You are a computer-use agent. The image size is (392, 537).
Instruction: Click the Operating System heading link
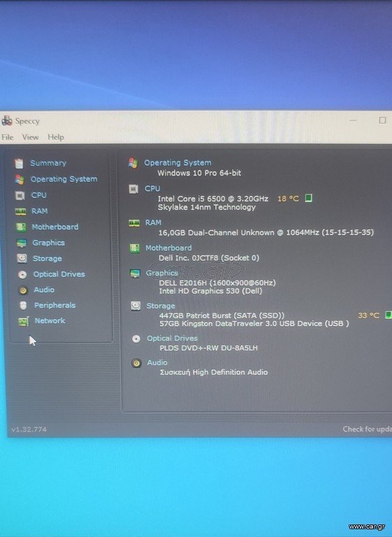(177, 163)
